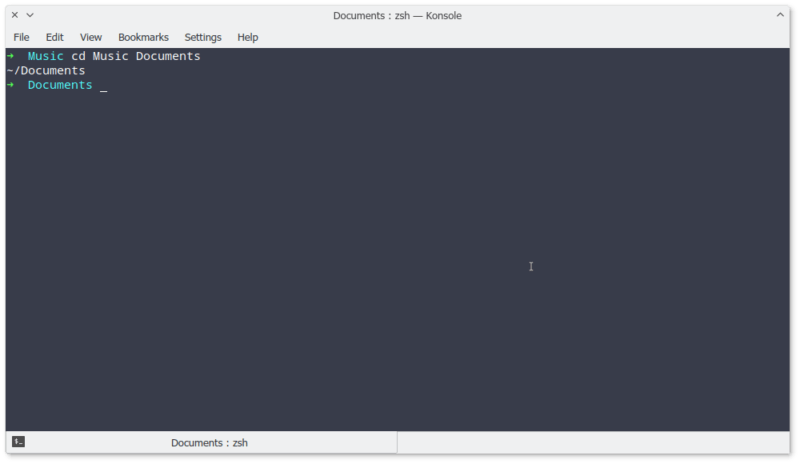The height and width of the screenshot is (464, 800).
Task: Click the green arrow before Documents prompt
Action: coord(11,85)
